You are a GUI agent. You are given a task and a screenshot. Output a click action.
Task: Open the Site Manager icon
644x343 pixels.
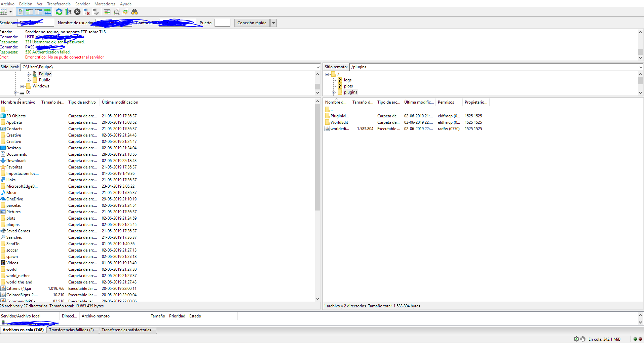click(4, 12)
